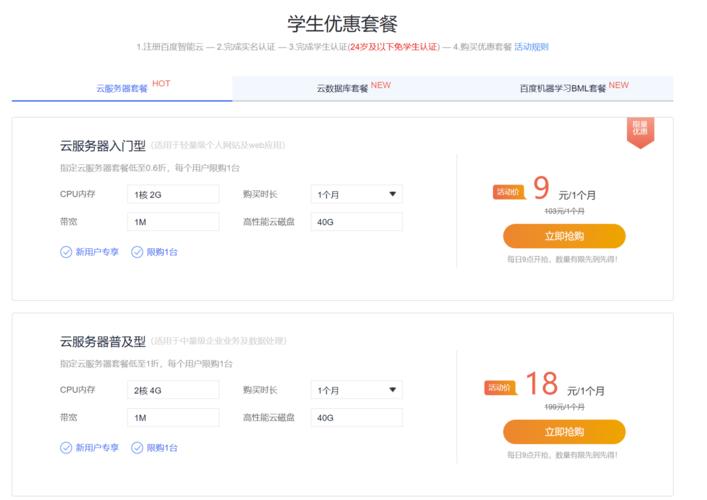Click 高性能云磁盘 field in 云服务器普及型
This screenshot has height=500, width=707.
(x=356, y=417)
